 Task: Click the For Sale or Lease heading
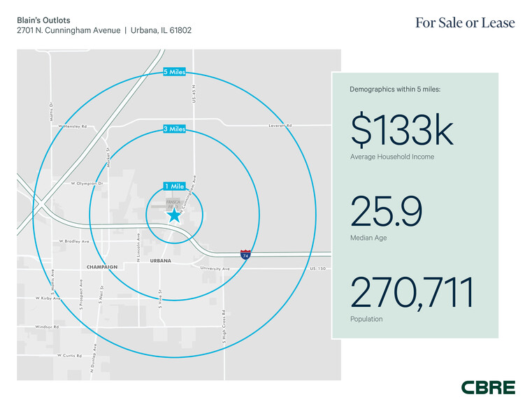click(x=464, y=23)
